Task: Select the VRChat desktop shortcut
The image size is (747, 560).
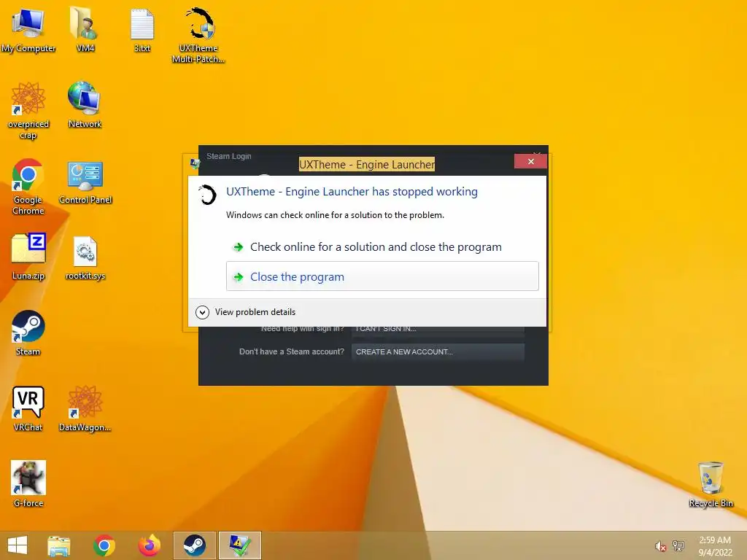Action: point(28,408)
